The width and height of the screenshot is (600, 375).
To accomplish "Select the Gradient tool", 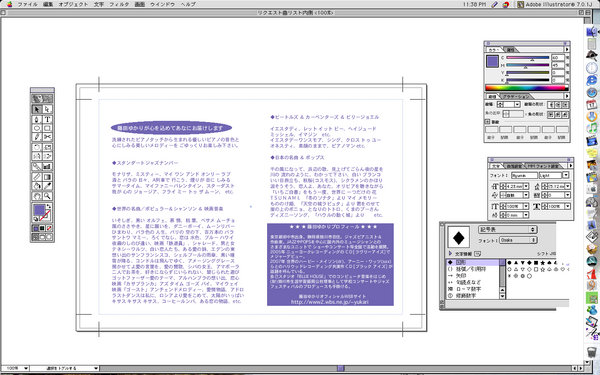I will [47, 177].
